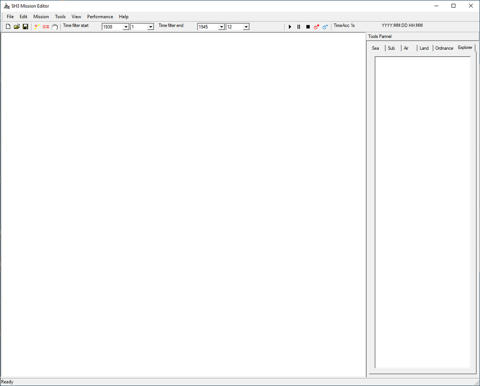Save the mission with the floppy disk icon
480x386 pixels.
click(25, 27)
